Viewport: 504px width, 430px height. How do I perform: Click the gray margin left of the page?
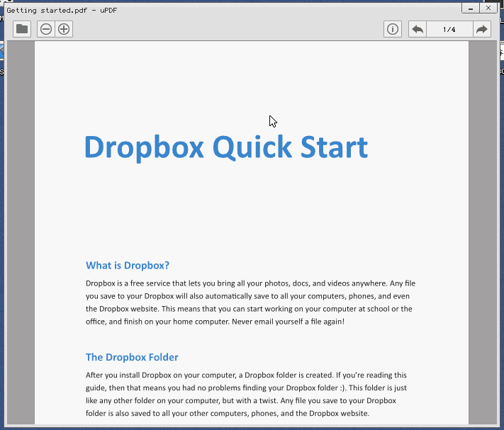[21, 234]
